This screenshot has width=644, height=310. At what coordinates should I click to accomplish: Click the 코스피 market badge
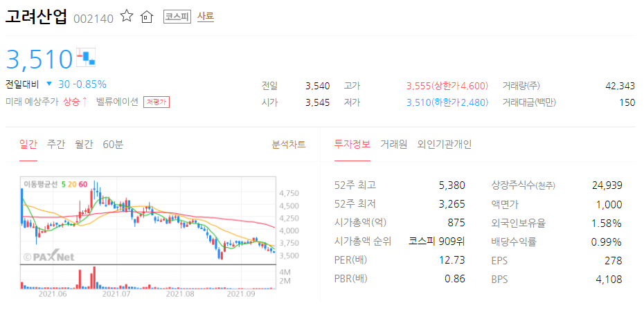click(177, 17)
